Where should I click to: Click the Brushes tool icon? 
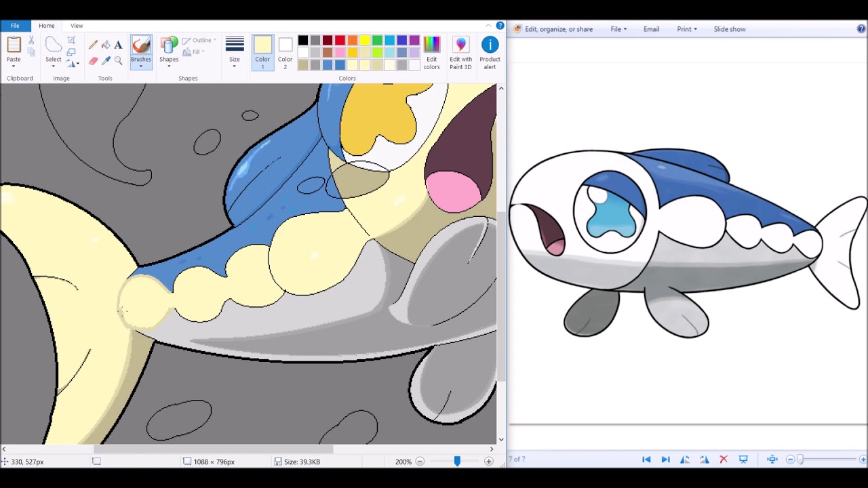pos(141,45)
